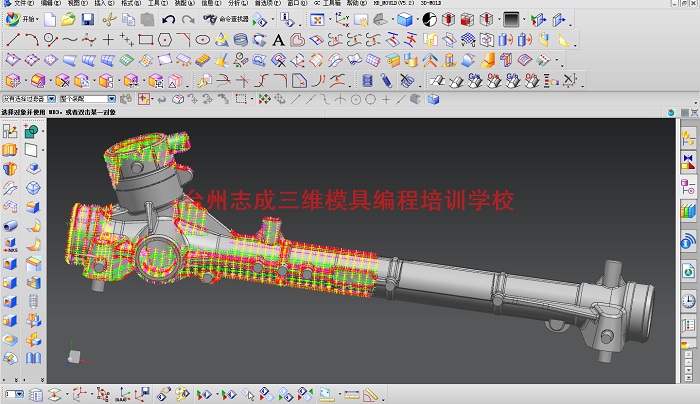Click the rectangle selection marquee icon
Image resolution: width=700 pixels, height=404 pixels.
pos(241,99)
